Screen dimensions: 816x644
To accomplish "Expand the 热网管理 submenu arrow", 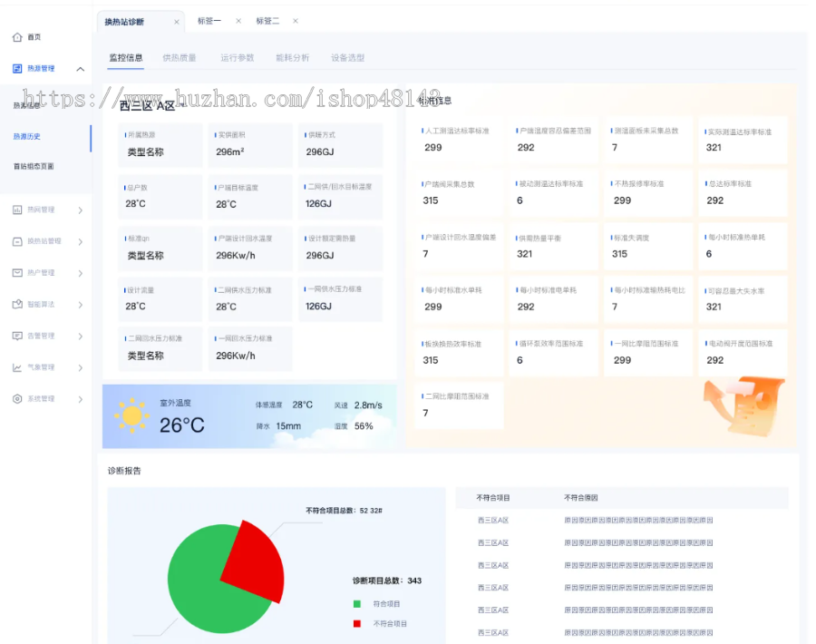I will (80, 210).
